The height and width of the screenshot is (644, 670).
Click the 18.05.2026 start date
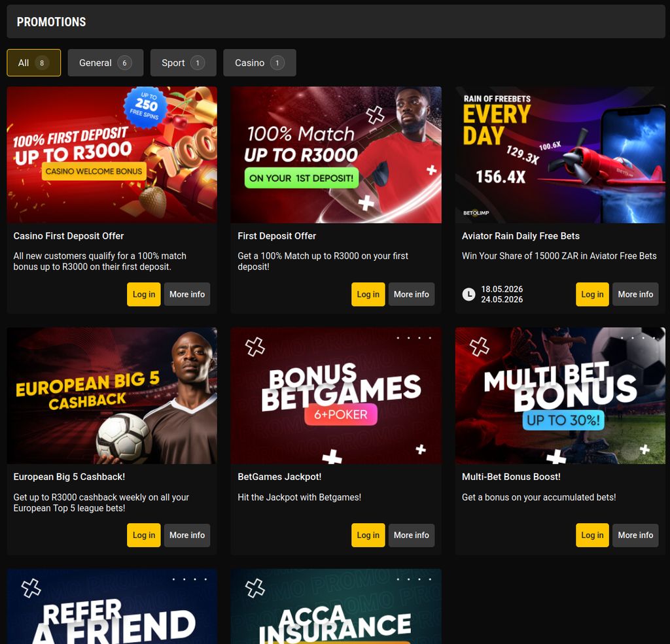[x=502, y=289]
